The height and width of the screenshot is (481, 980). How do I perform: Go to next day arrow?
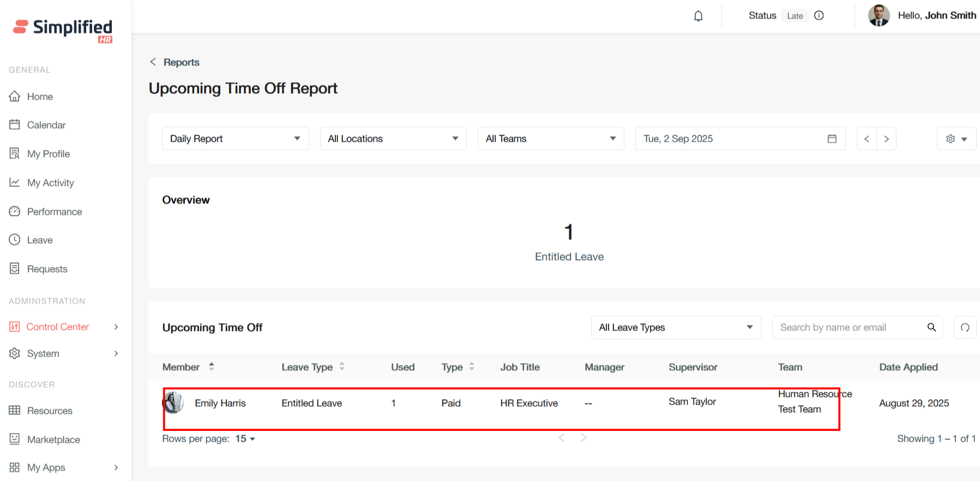886,139
